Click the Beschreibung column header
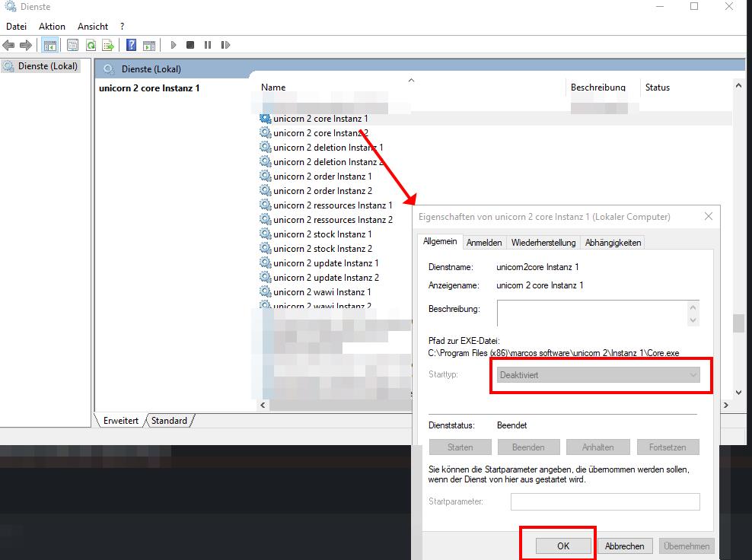This screenshot has height=560, width=752. pos(598,87)
